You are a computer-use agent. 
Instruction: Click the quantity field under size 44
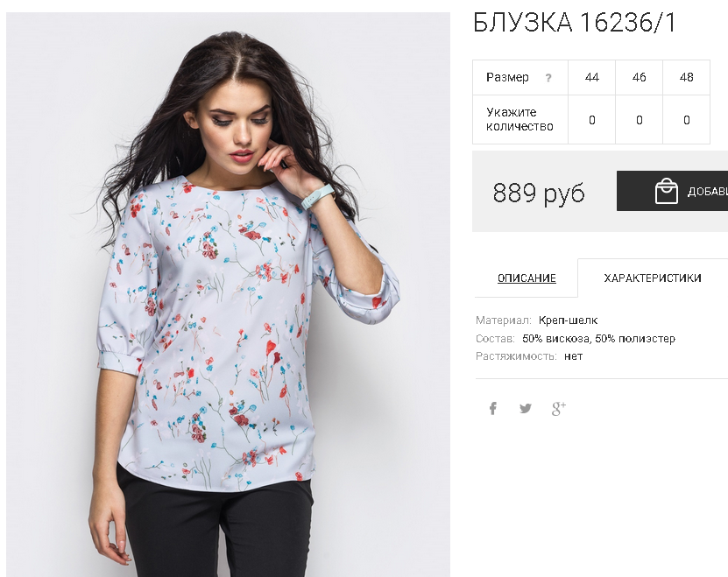(x=591, y=120)
